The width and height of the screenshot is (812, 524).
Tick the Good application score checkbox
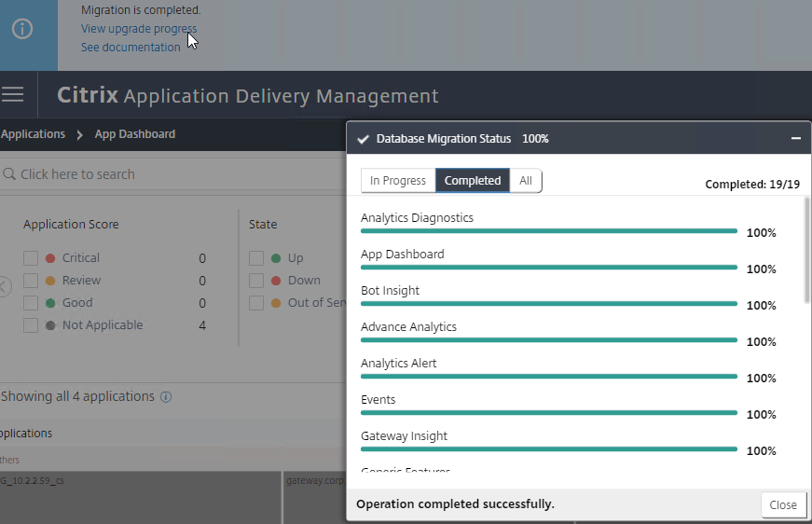pyautogui.click(x=31, y=303)
